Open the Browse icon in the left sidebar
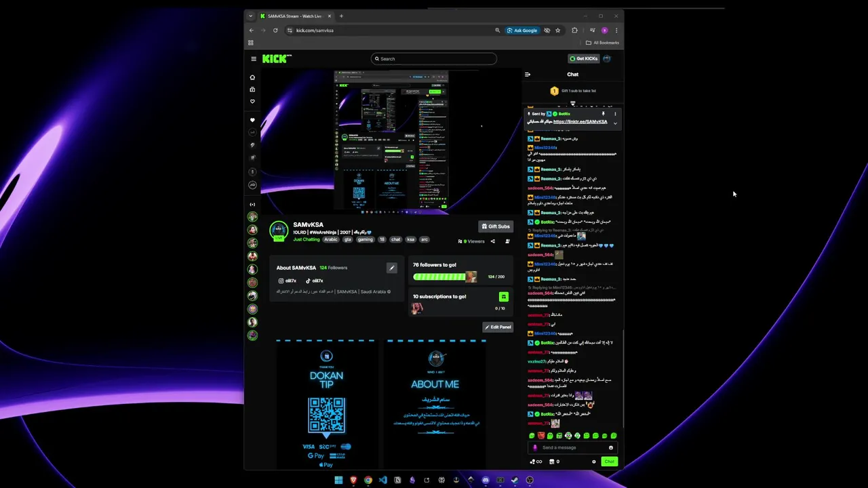 coord(252,89)
